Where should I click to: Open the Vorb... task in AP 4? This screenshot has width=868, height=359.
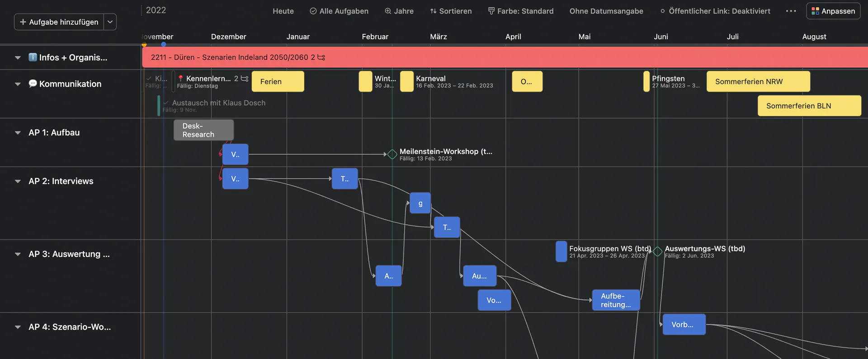tap(684, 325)
